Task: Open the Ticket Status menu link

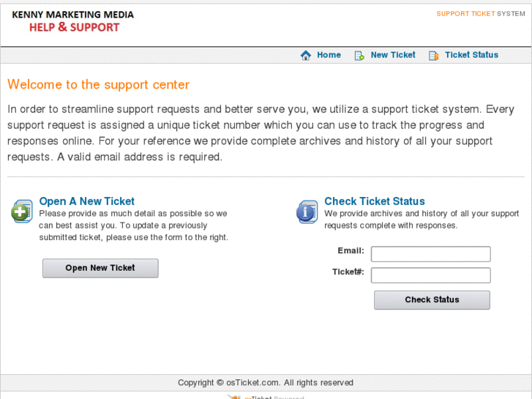Action: pos(471,55)
